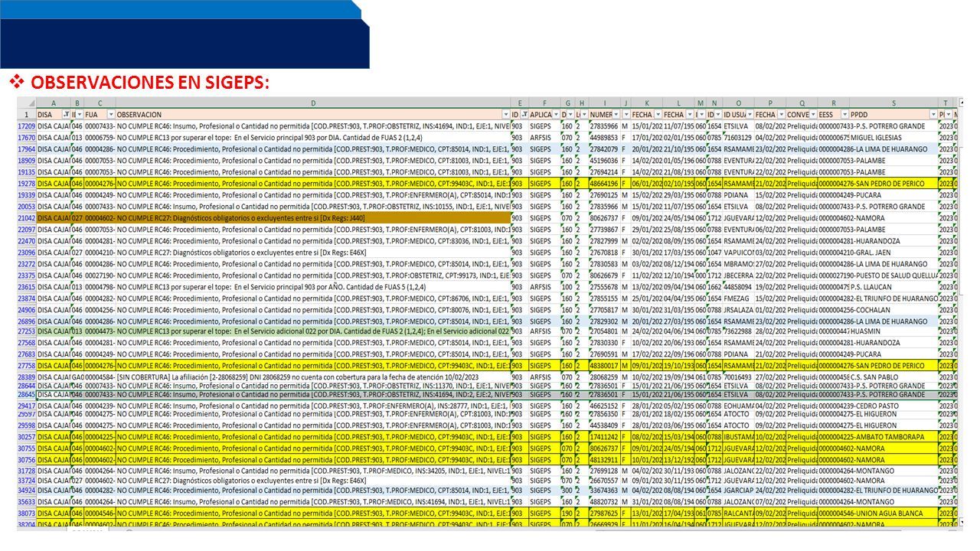Click the PPDD header cell
This screenshot has width=980, height=551.
(x=893, y=114)
